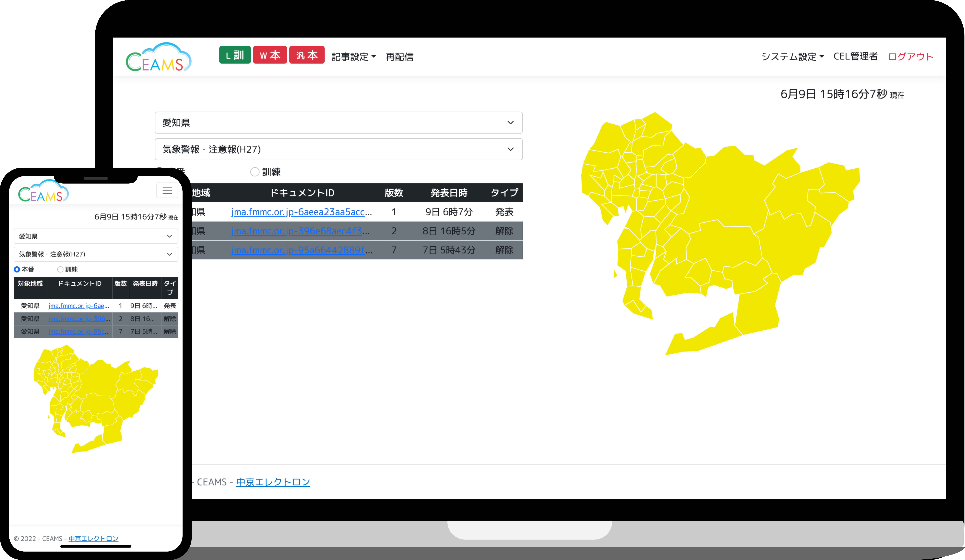Image resolution: width=965 pixels, height=560 pixels.
Task: Open the 気象警報・注意報(H27) dropdown on desktop
Action: pyautogui.click(x=339, y=149)
